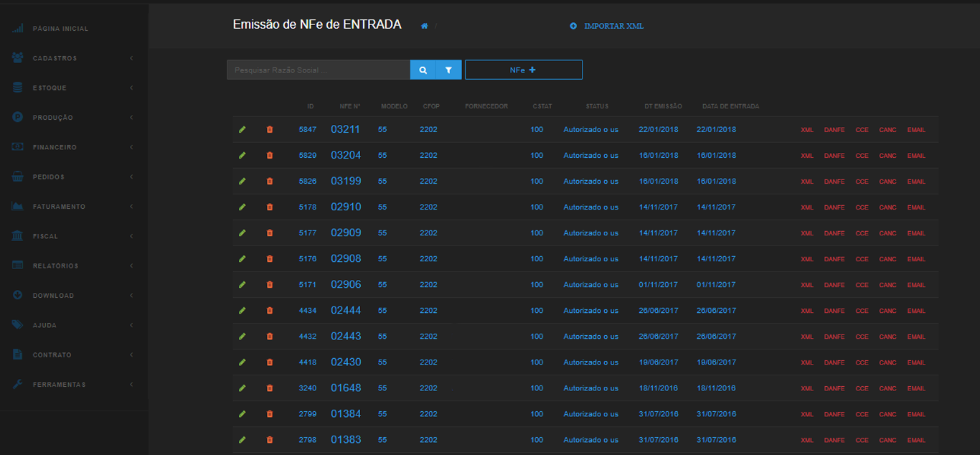The height and width of the screenshot is (455, 980).
Task: Click EMAIL for NFe 02909
Action: [x=916, y=233]
